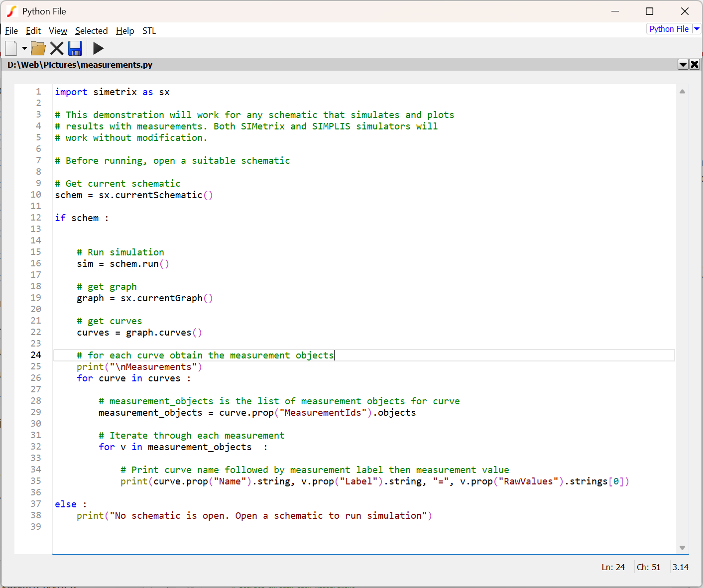Click the Open folder icon
The height and width of the screenshot is (588, 703).
click(38, 48)
